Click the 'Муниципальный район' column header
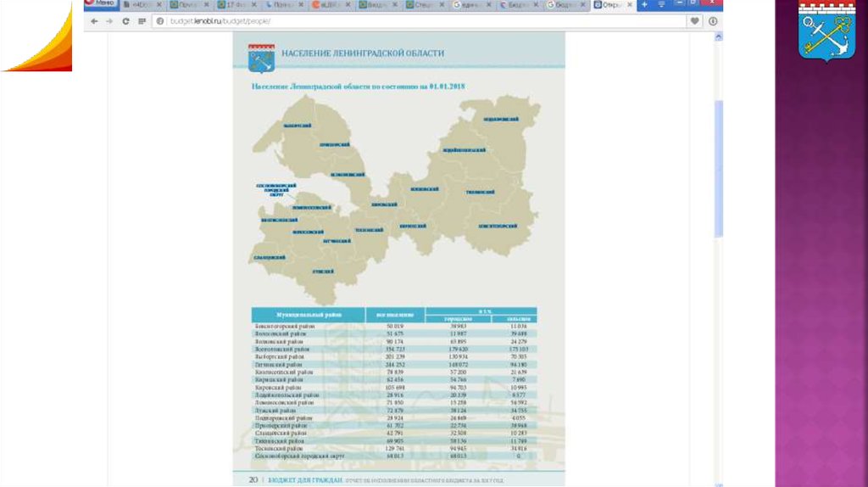The width and height of the screenshot is (868, 487). (308, 315)
